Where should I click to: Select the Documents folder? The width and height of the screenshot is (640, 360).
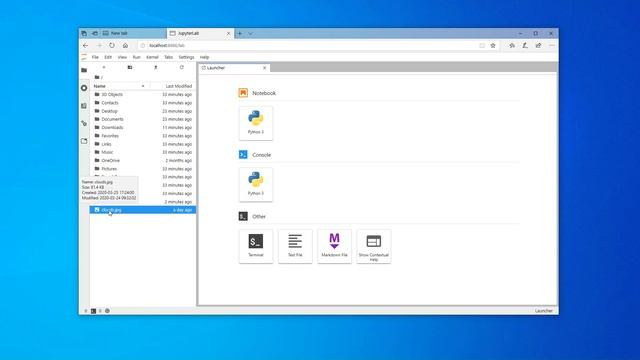click(x=143, y=119)
